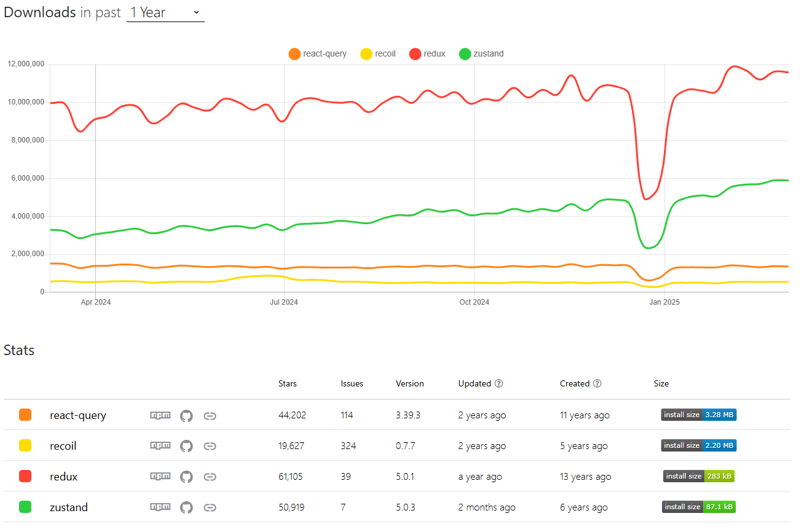
Task: Open the zustand package name link
Action: point(69,507)
